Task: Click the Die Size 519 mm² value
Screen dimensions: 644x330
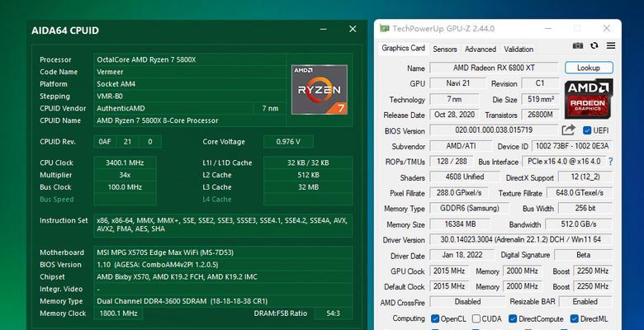Action: pyautogui.click(x=540, y=99)
